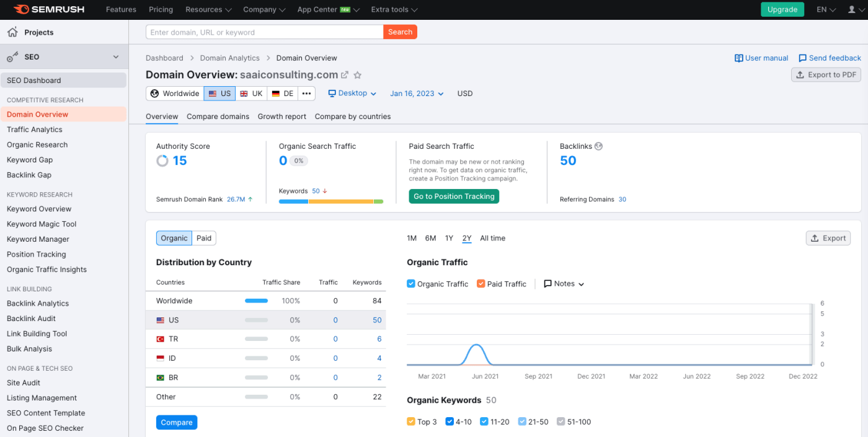Enable the Paid Traffic checkbox

[480, 283]
